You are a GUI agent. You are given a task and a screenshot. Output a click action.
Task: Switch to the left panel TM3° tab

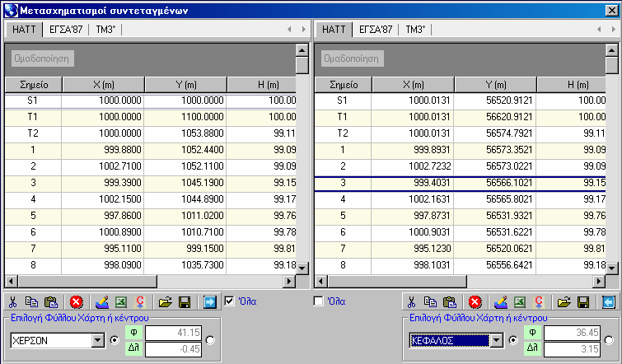pos(105,30)
